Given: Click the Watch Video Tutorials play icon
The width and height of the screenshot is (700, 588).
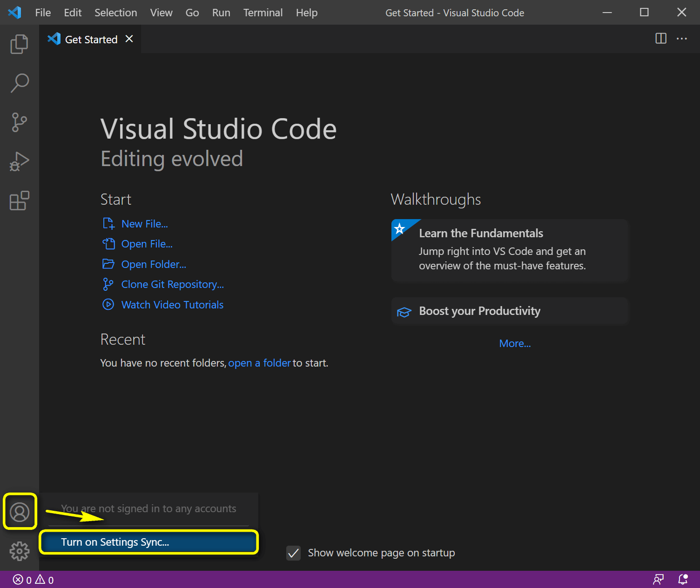Looking at the screenshot, I should pos(108,305).
